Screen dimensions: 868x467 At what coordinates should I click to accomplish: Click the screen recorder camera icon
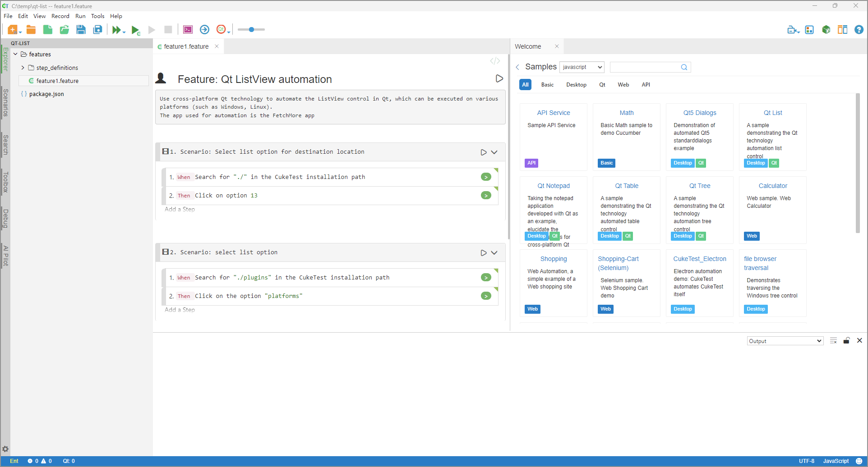792,30
